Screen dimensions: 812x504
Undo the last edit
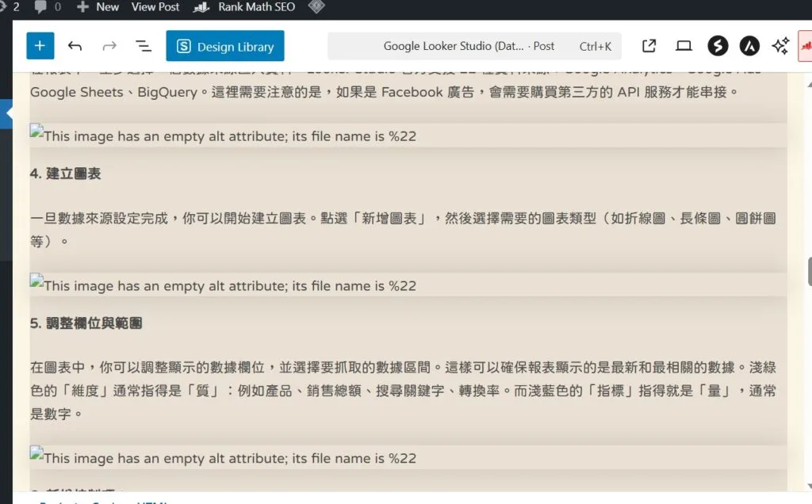click(75, 46)
